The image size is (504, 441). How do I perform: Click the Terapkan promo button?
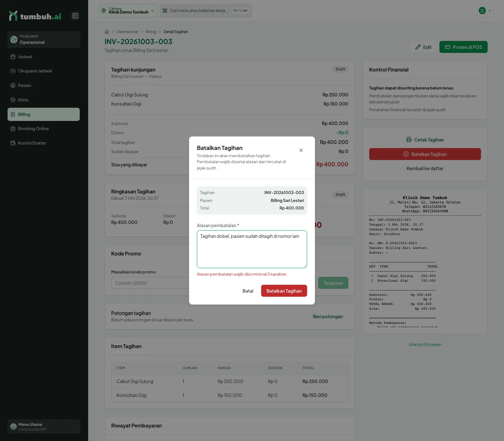tap(333, 283)
